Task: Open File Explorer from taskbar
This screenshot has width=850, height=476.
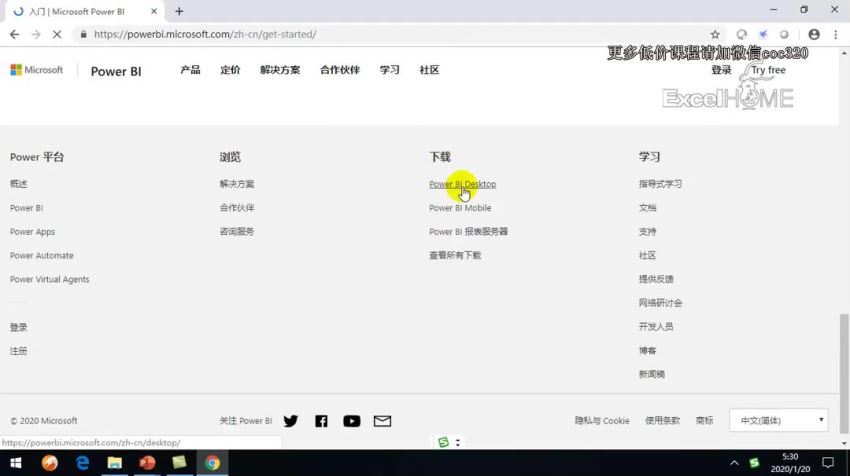Action: tap(114, 463)
